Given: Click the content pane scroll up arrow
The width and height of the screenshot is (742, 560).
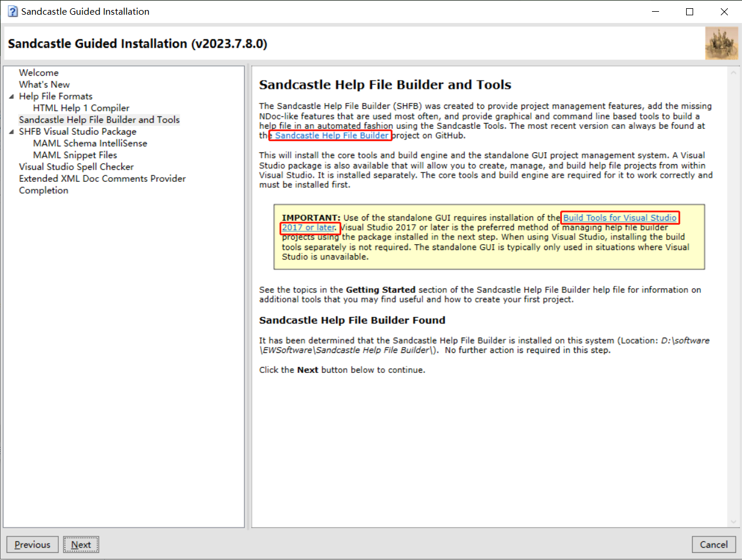Looking at the screenshot, I should pos(734,73).
